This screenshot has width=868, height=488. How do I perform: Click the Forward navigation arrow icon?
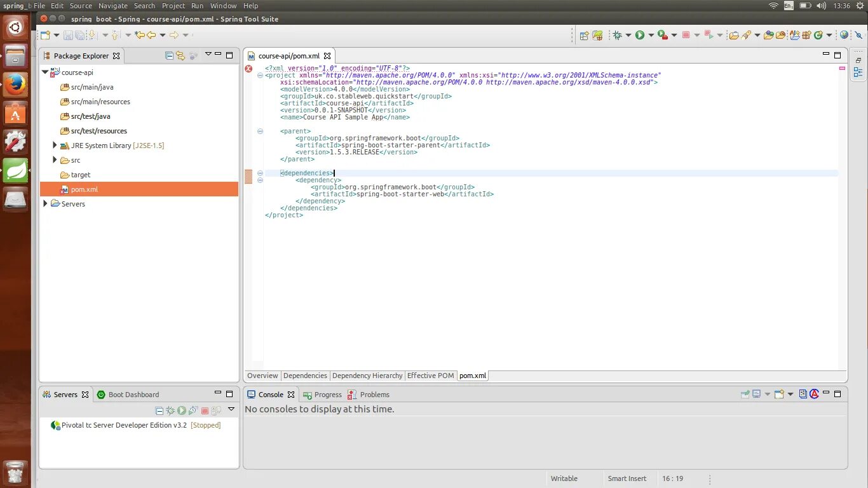click(x=173, y=35)
